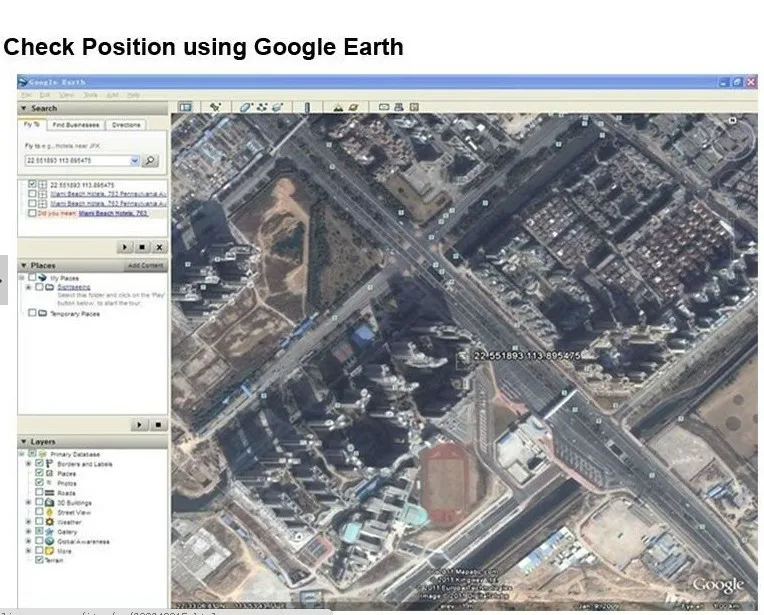Click the Borders and Labels flag icon
Viewport: 764px width, 615px height.
pos(49,463)
